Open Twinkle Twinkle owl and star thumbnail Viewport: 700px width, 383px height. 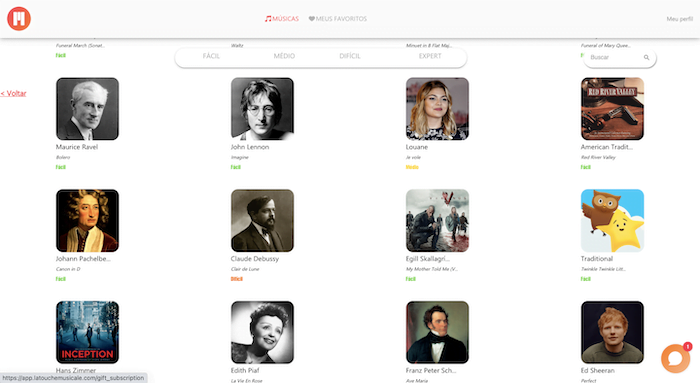pos(612,221)
